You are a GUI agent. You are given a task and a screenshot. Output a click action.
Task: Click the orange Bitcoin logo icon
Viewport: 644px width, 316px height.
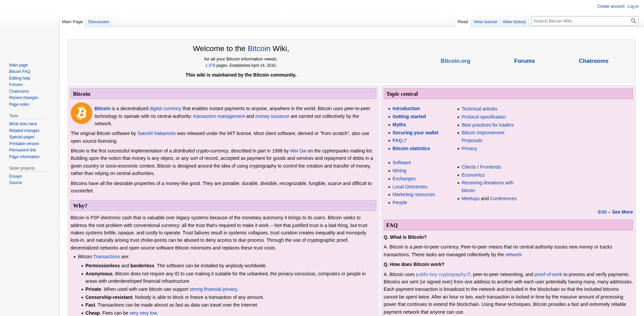[82, 113]
